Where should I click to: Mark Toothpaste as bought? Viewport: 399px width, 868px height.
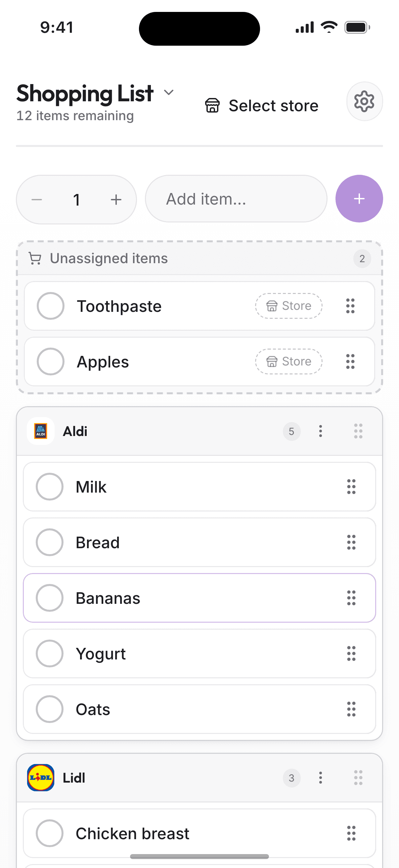[51, 306]
